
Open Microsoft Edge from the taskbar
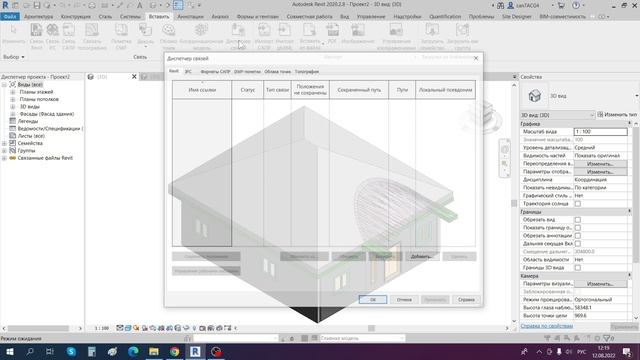(133, 351)
